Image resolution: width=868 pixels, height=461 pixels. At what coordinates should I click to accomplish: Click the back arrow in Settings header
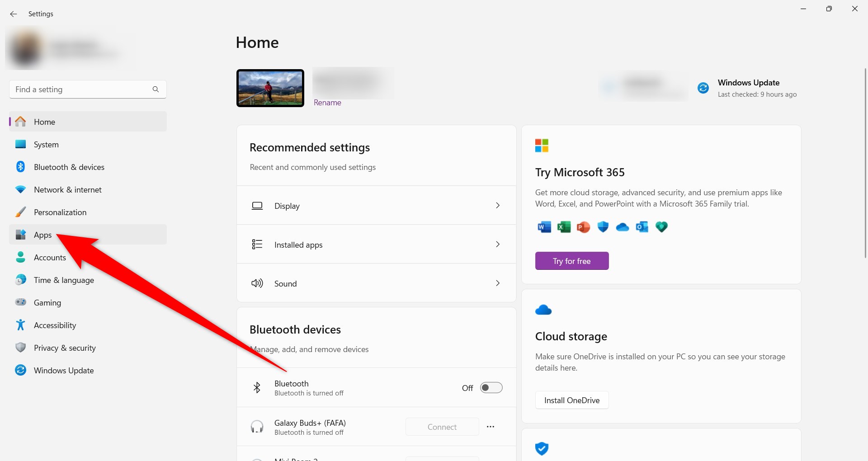tap(14, 14)
